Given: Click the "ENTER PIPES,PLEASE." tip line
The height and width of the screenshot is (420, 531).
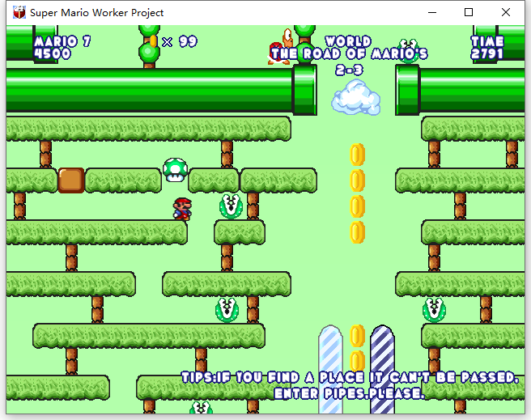Looking at the screenshot, I should (x=349, y=393).
